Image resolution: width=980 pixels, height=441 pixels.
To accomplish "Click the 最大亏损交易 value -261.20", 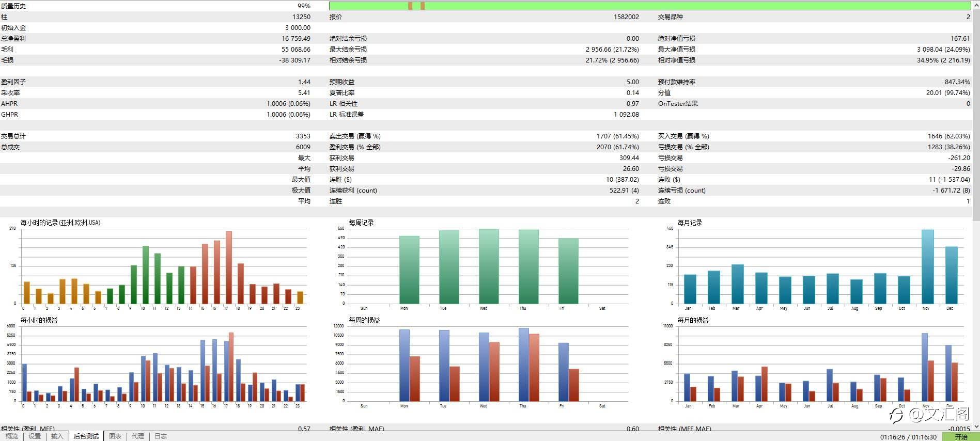I will point(959,158).
